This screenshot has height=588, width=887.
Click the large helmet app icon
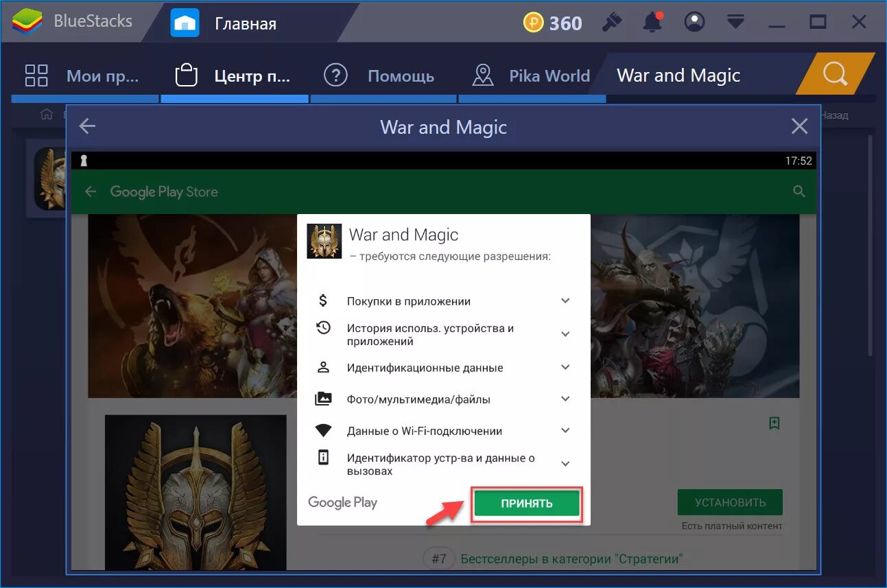pos(196,492)
